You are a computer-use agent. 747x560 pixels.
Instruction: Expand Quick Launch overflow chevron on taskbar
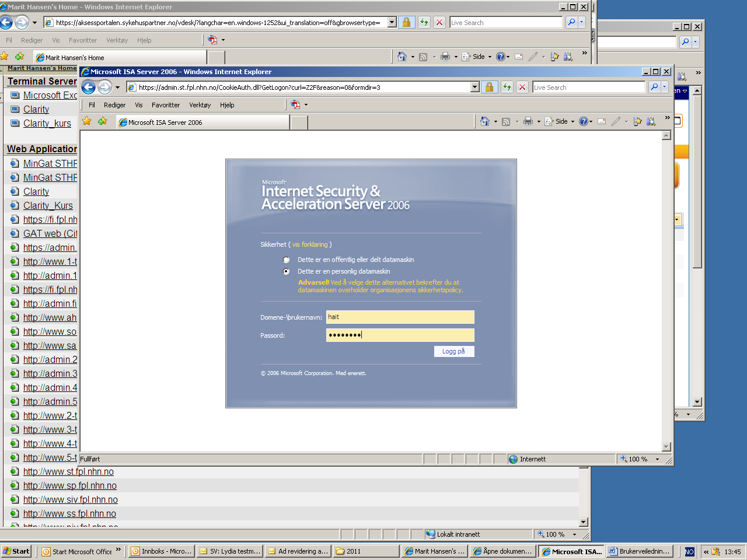click(118, 549)
